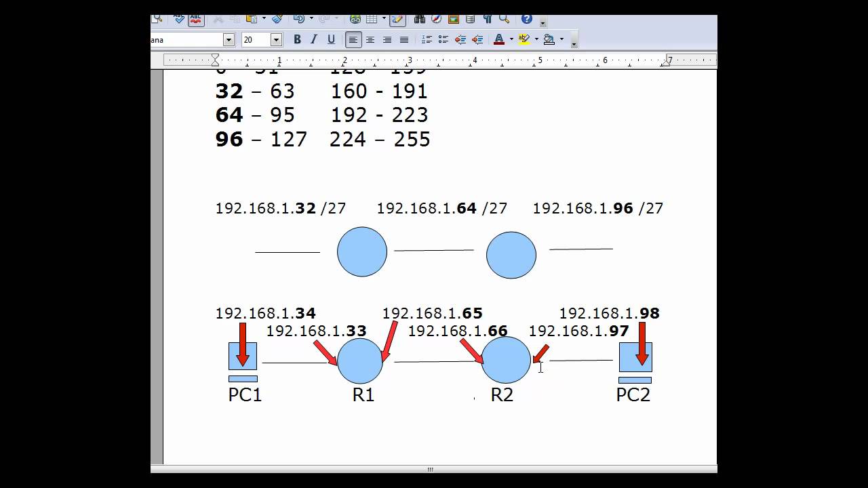Click the PC1 label
The width and height of the screenshot is (868, 488).
point(245,394)
